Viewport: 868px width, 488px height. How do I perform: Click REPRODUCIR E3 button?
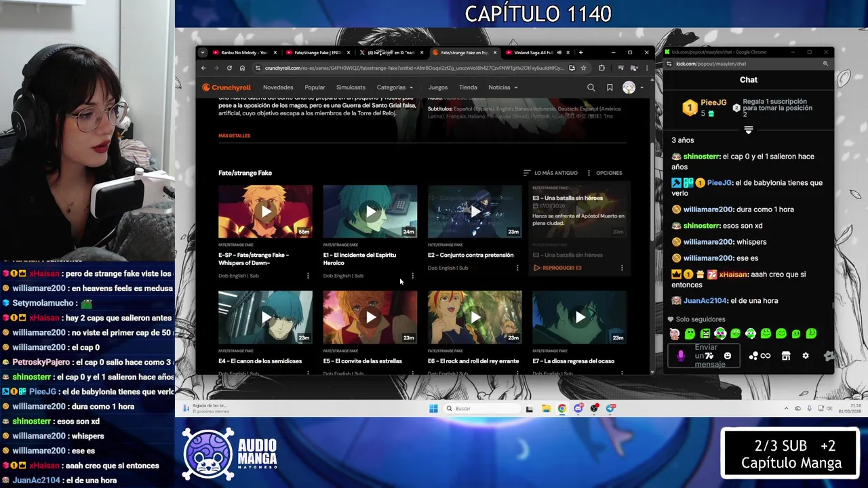(557, 268)
